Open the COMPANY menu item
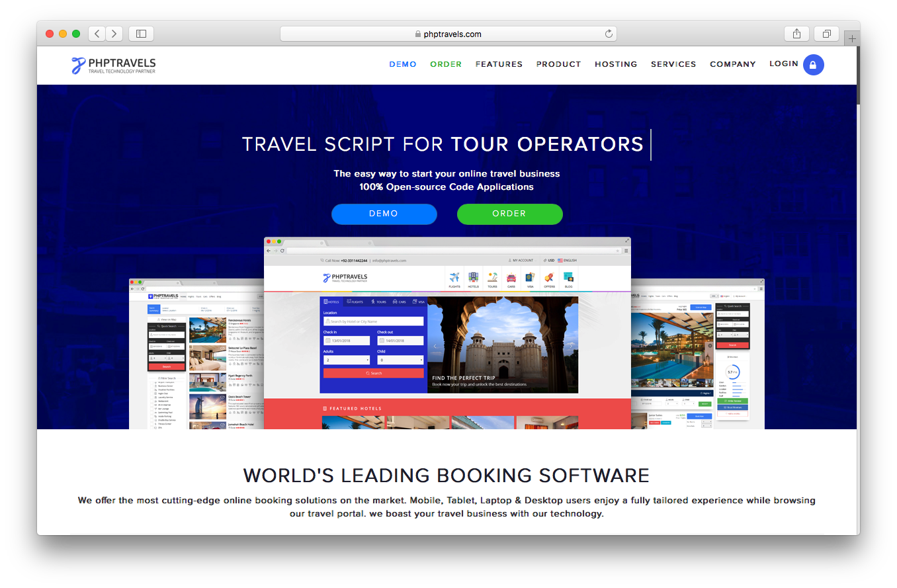 coord(733,64)
